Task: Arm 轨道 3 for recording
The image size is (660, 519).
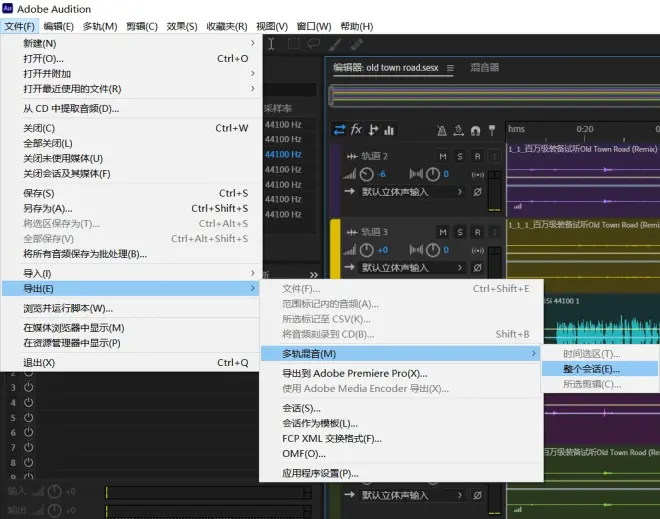Action: click(x=477, y=232)
